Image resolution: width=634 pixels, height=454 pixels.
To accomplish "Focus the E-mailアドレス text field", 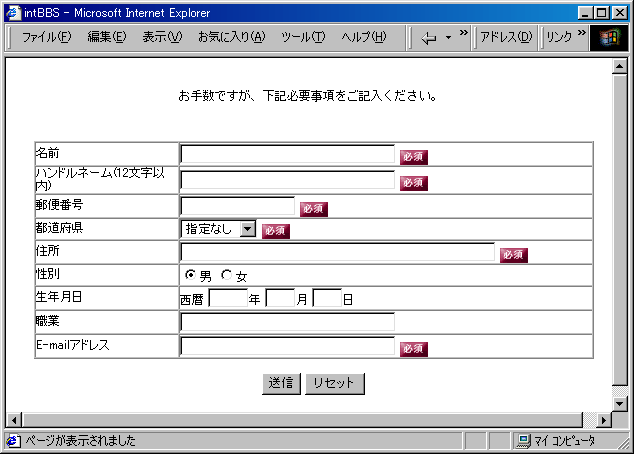I will pos(287,346).
